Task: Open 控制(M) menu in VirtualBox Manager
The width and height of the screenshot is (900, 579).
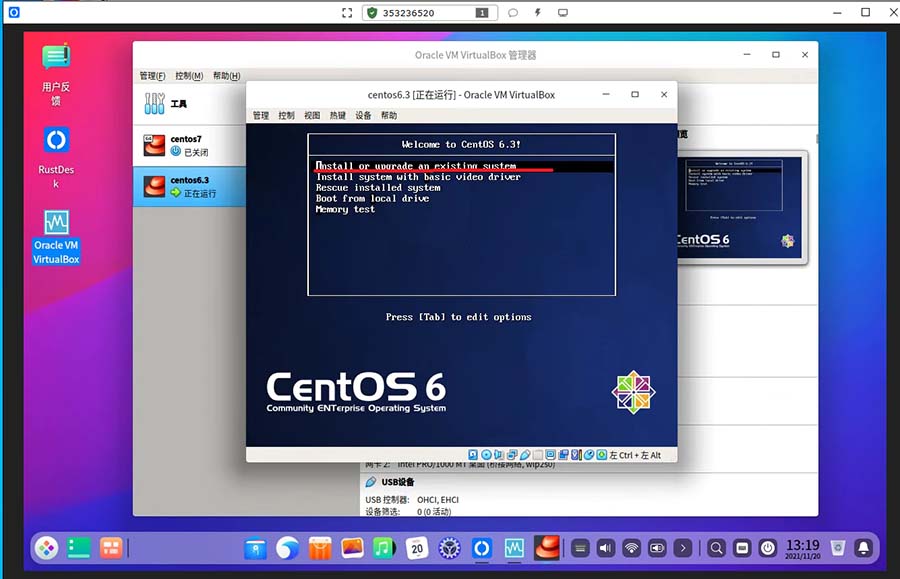Action: click(x=189, y=76)
